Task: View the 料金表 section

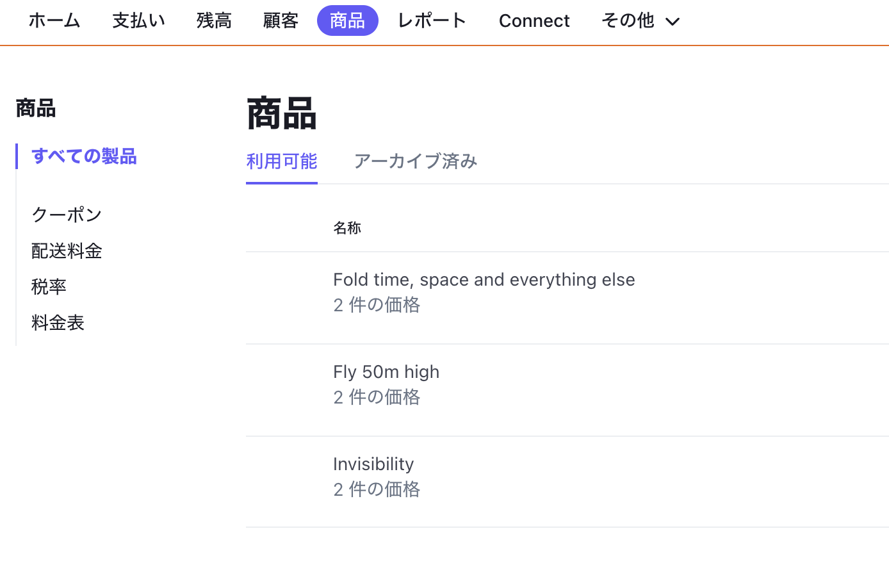Action: point(58,322)
